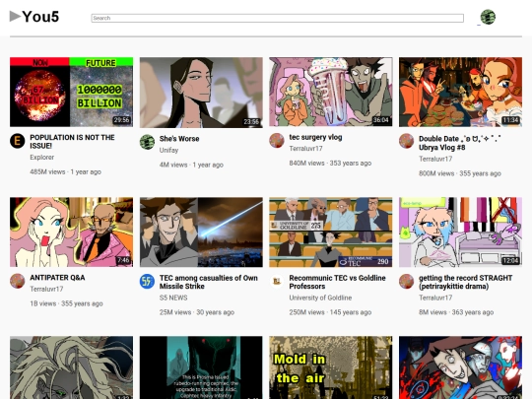Open the user profile avatar in header
532x399 pixels.
point(488,17)
